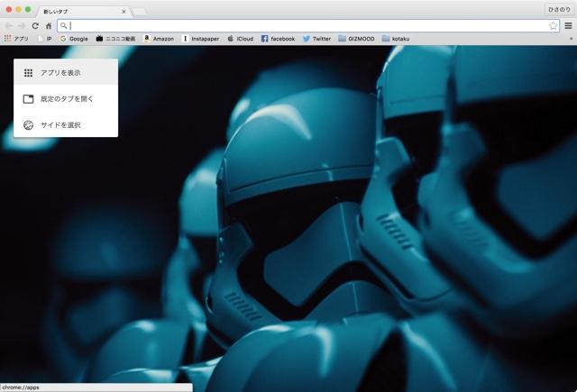The height and width of the screenshot is (392, 577).
Task: Select サイドを選択 menu entry
Action: point(66,125)
